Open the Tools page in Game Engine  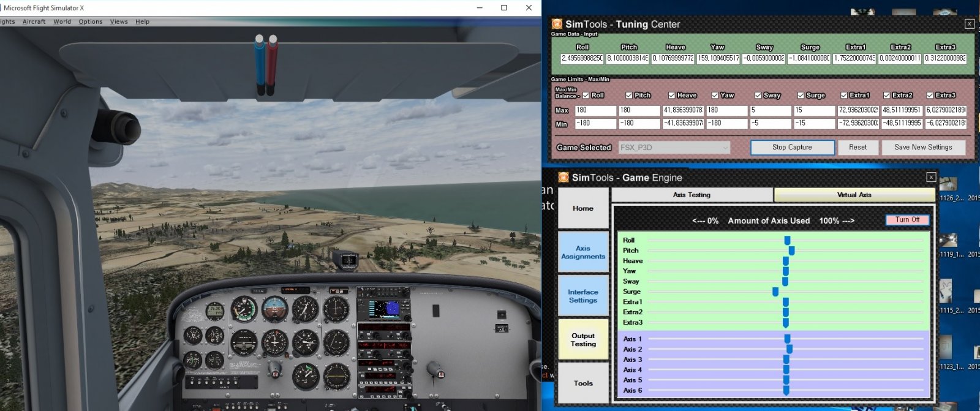coord(583,383)
